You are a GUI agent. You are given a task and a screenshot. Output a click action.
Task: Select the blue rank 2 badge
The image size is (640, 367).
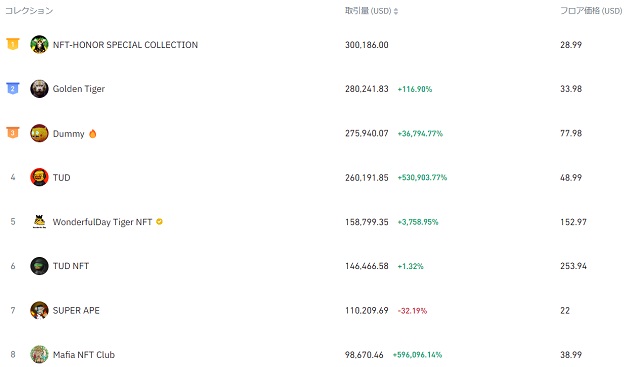[13, 88]
